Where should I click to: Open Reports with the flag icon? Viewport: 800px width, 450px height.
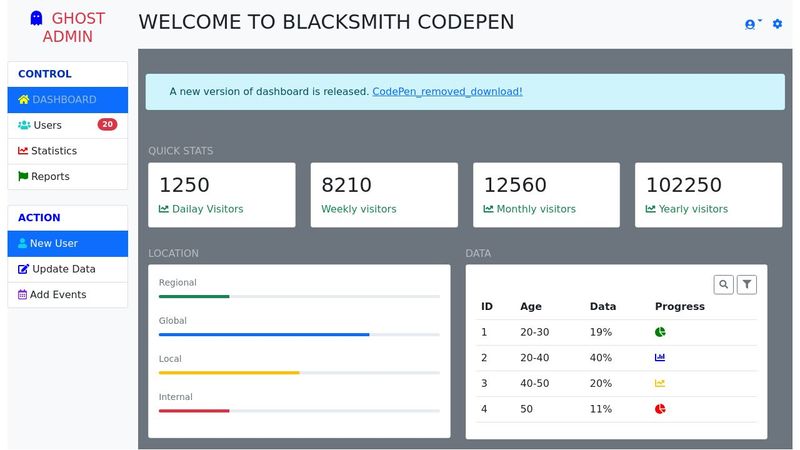click(x=50, y=177)
